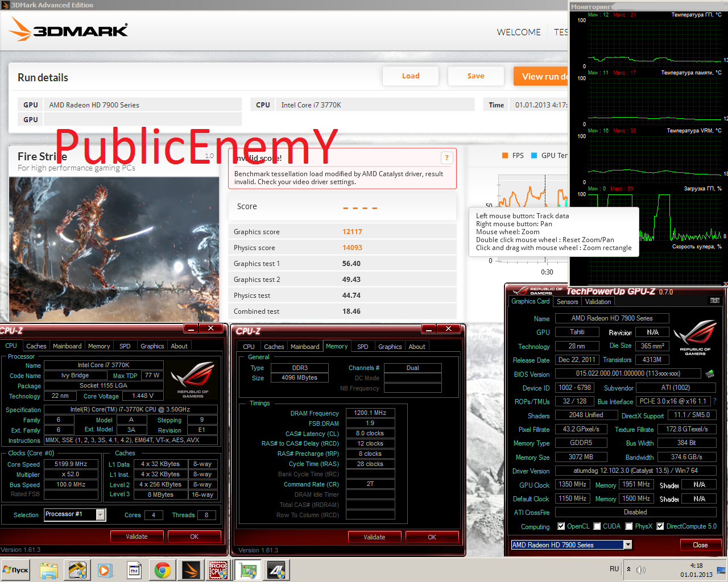The width and height of the screenshot is (728, 582).
Task: Toggle the DirectCompute 5.0 checkbox
Action: tap(660, 526)
